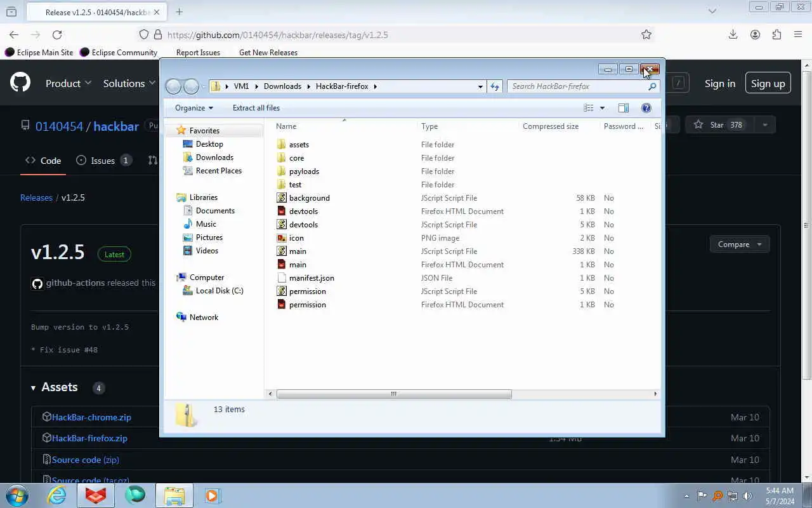Open dropdown beside the Star button
The width and height of the screenshot is (812, 508).
[x=765, y=125]
